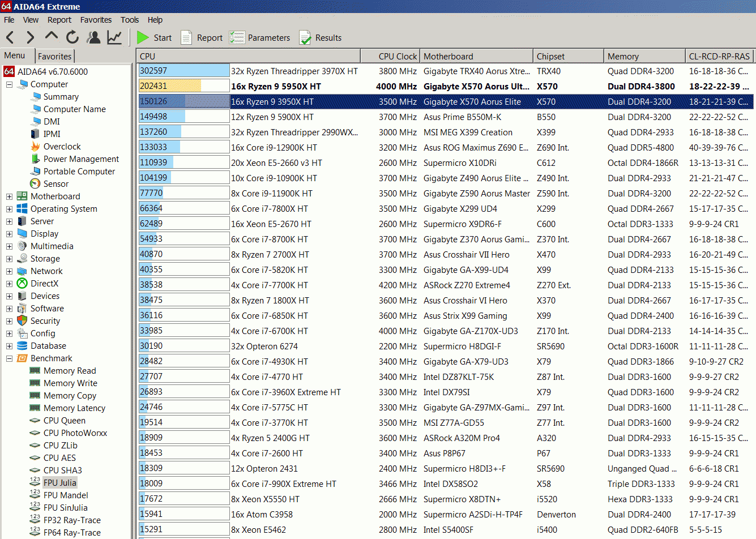Select the CPU PhotoWorxx benchmark icon
Screen dimensions: 756x539
(35, 433)
